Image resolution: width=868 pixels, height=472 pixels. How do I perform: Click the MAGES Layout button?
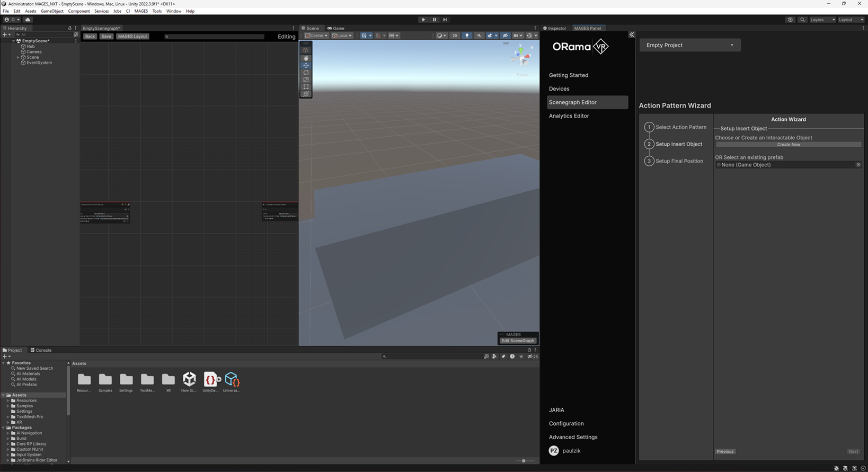click(132, 37)
